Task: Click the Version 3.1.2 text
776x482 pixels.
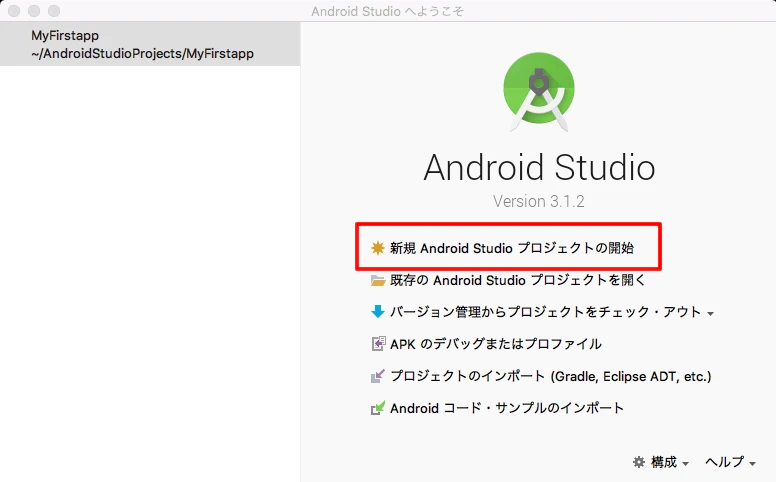Action: coord(538,201)
